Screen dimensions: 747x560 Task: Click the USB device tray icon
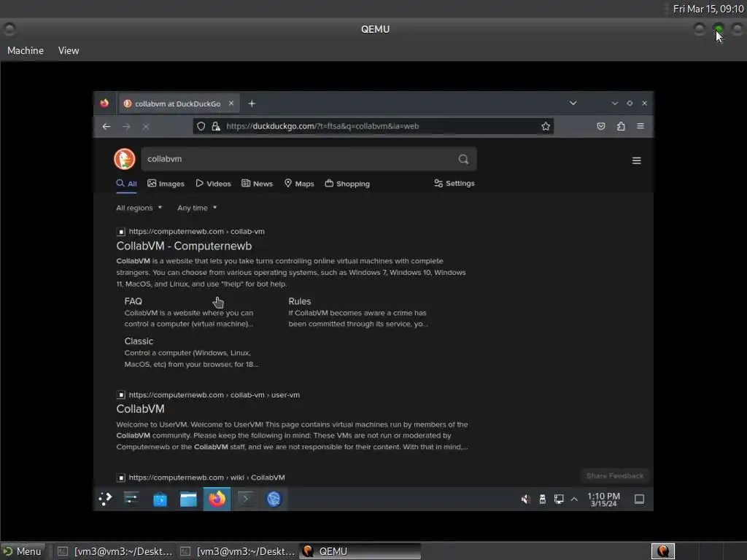[x=542, y=499]
